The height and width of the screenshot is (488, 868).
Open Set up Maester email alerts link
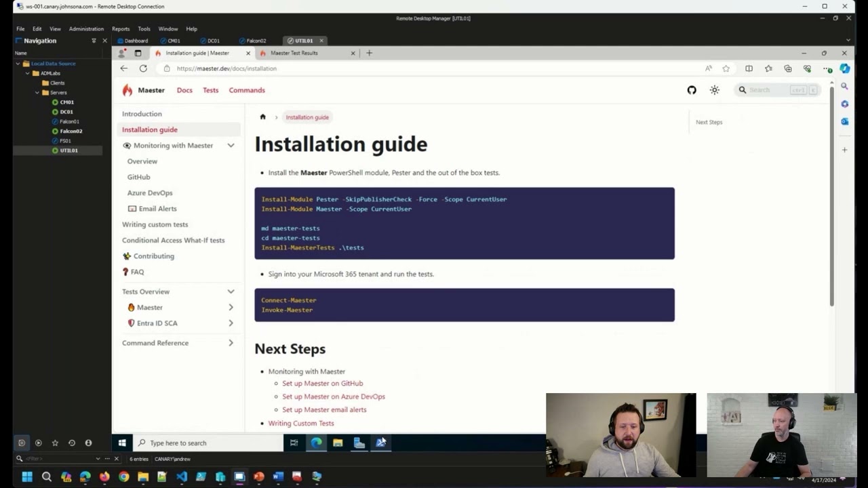pos(324,409)
